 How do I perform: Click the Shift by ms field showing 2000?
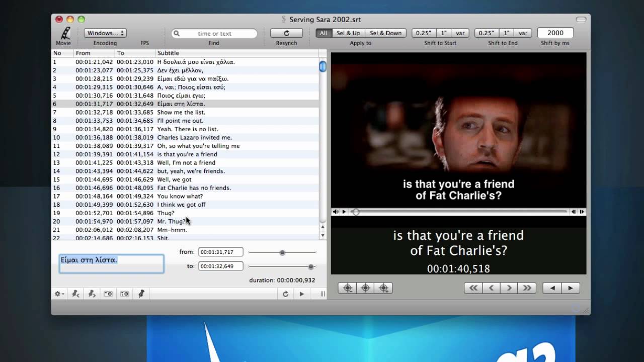tap(555, 33)
